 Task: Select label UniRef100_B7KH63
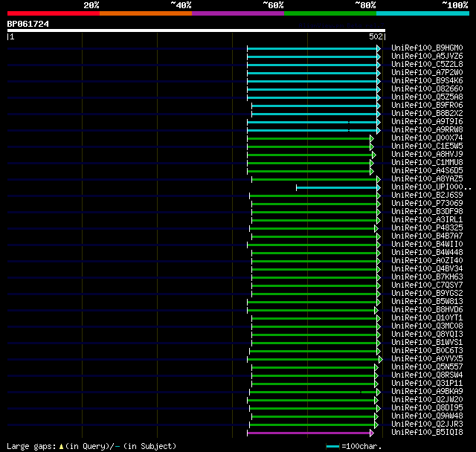427,277
